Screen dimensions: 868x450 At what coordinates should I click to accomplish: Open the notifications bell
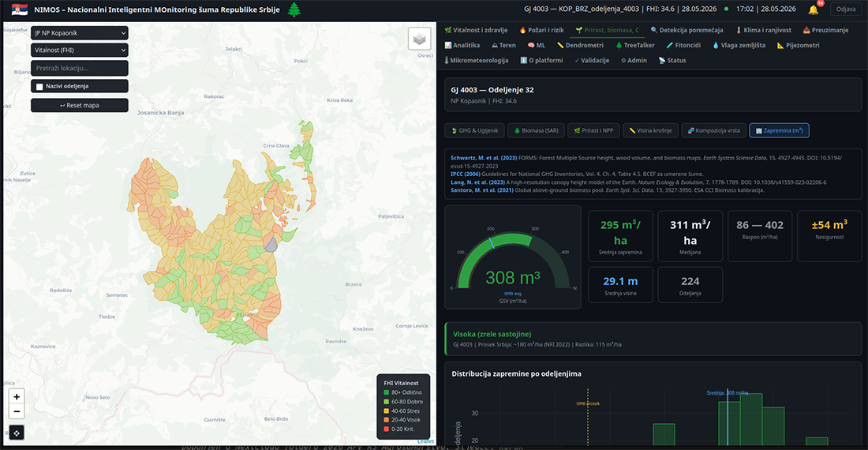coord(814,9)
